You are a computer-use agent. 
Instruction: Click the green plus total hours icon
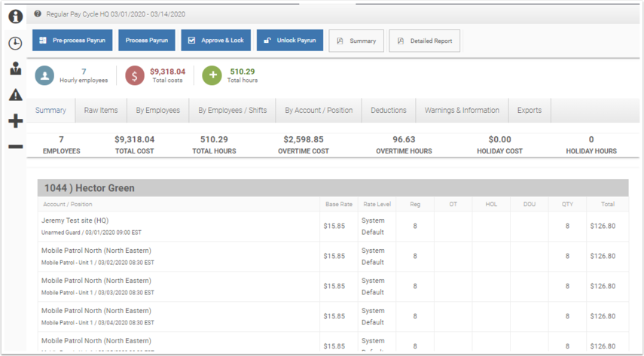tap(212, 75)
